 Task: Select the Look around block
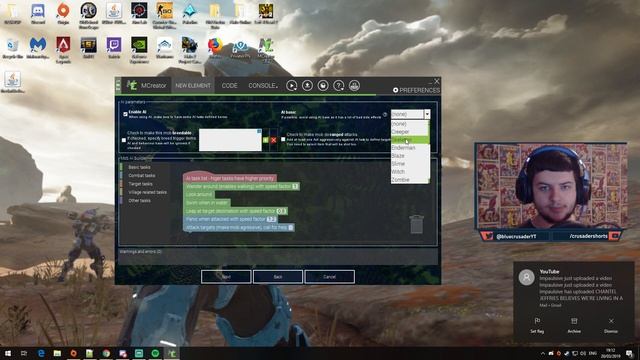click(x=200, y=194)
